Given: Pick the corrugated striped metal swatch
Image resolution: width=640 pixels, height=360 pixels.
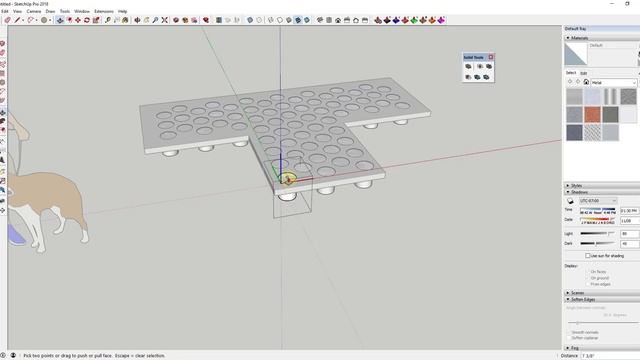Looking at the screenshot, I should pyautogui.click(x=610, y=97).
